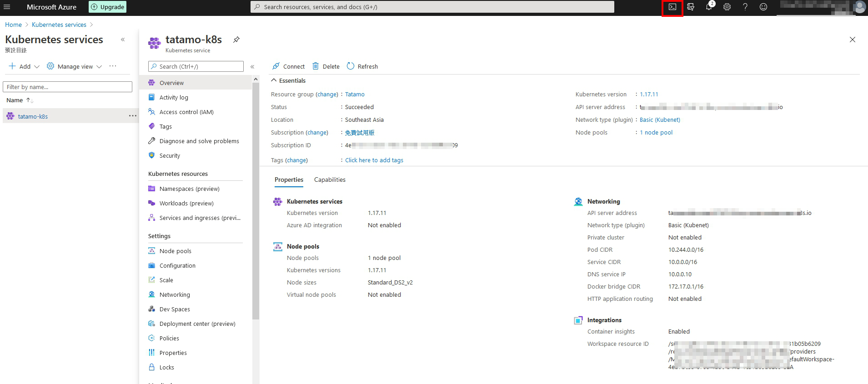Open context menu ellipsis for tatamo-k8s row
This screenshot has width=868, height=384.
point(132,116)
